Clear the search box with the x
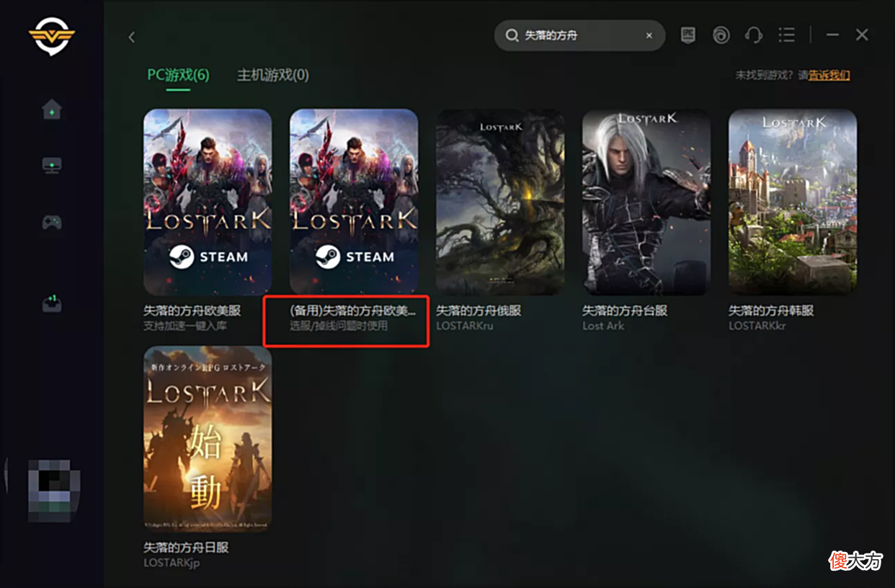Image resolution: width=895 pixels, height=588 pixels. (x=649, y=35)
